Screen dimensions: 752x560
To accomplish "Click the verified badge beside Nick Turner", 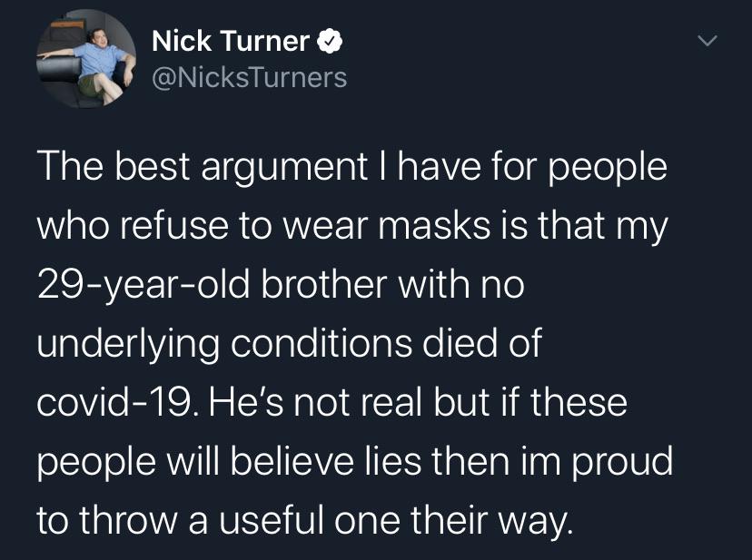I will 329,41.
